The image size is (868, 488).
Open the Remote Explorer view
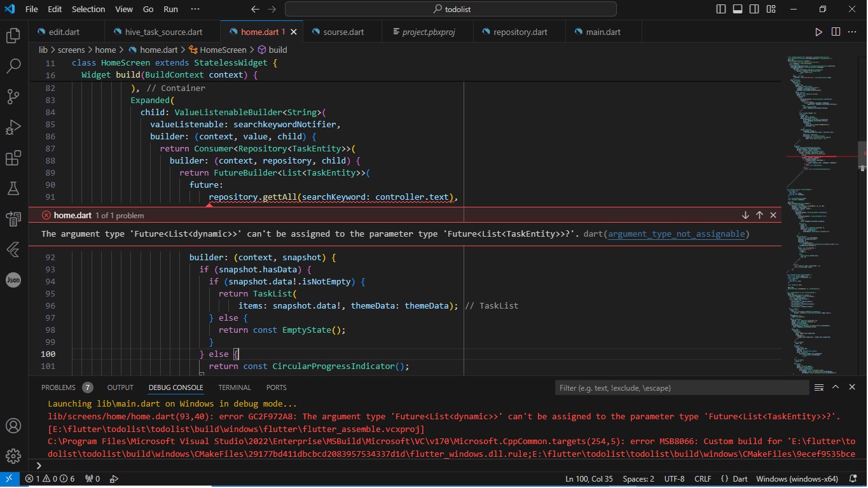pos(13,219)
